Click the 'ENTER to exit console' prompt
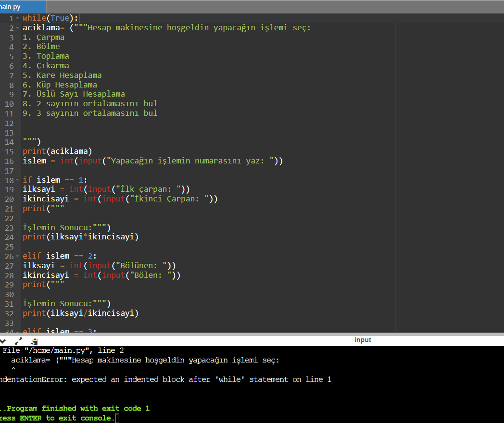504x423 pixels. [67, 418]
